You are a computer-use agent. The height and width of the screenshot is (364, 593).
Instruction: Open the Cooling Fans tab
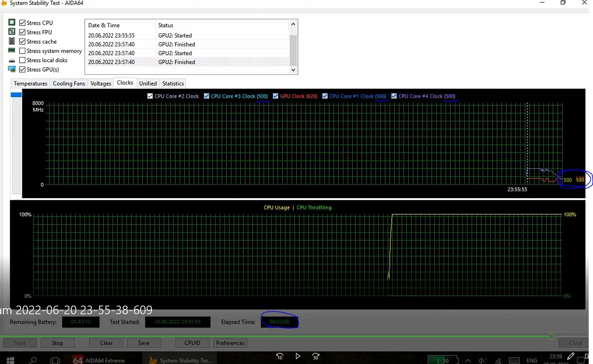point(69,83)
